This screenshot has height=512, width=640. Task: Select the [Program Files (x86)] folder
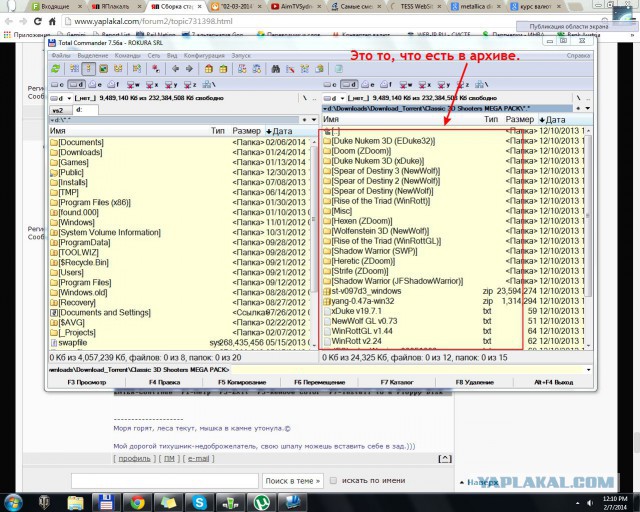(x=90, y=203)
